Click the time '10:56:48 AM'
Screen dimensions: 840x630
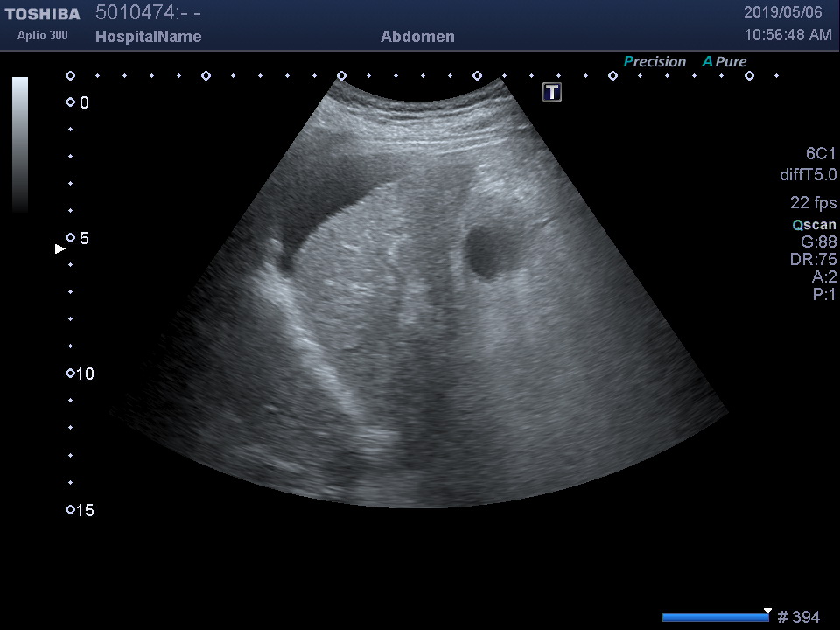788,35
